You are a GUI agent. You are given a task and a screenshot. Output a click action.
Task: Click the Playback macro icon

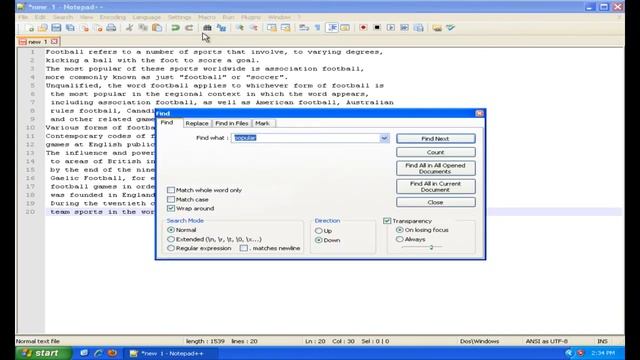coord(391,28)
